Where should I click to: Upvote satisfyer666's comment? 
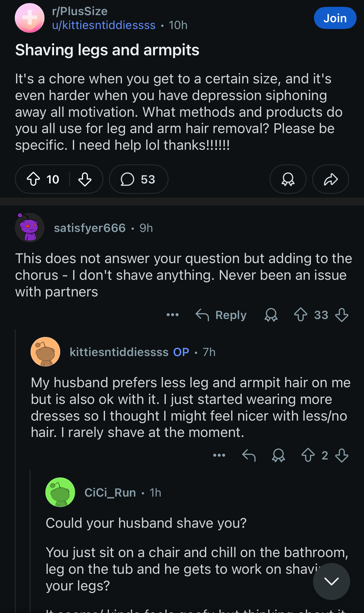click(x=300, y=315)
